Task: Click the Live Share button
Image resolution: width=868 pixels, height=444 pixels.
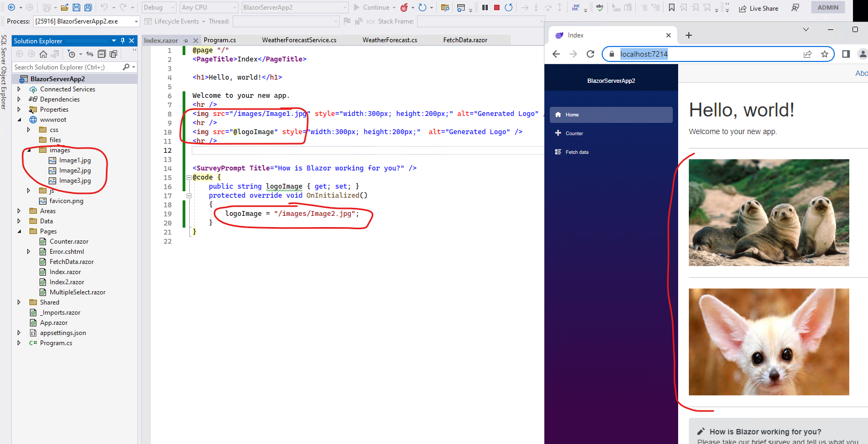Action: click(758, 9)
